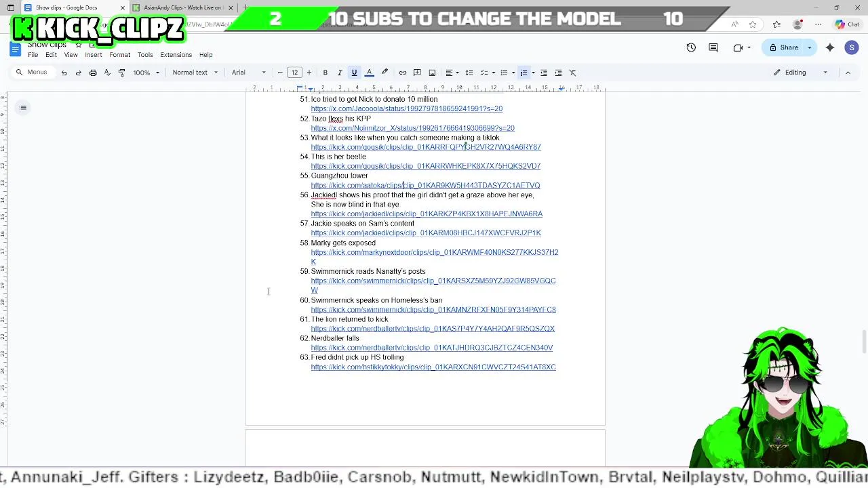This screenshot has width=868, height=488.
Task: Decrease indent icon
Action: [543, 73]
